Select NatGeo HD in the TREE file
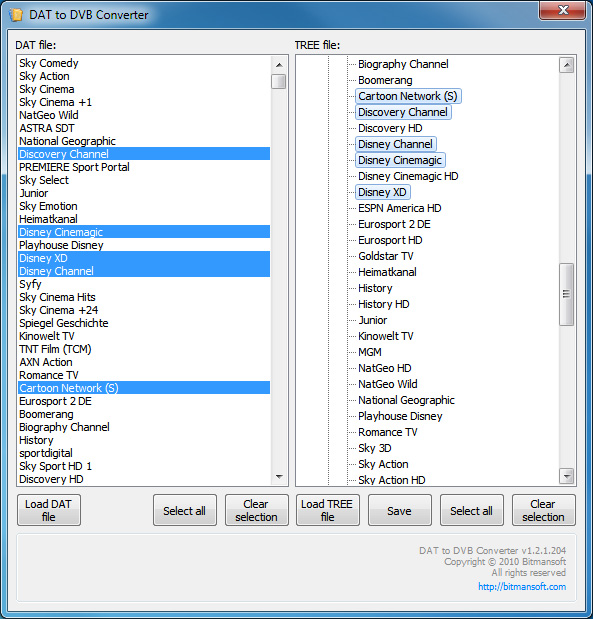The image size is (593, 619). [x=385, y=368]
